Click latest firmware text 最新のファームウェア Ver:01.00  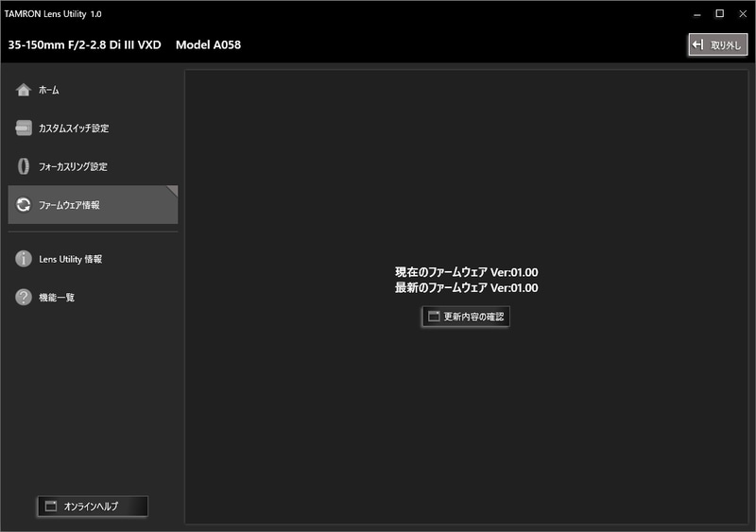click(x=467, y=288)
